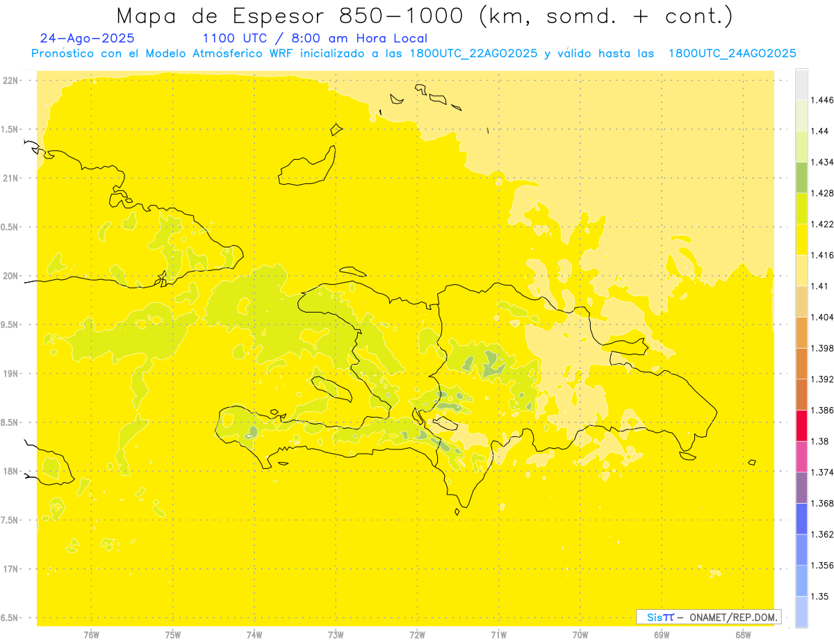Click the longitude label "73W"
The width and height of the screenshot is (834, 644).
point(336,635)
